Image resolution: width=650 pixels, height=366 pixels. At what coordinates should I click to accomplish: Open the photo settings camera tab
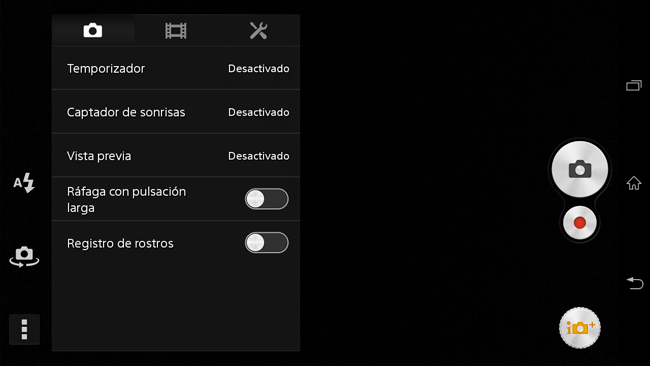point(93,30)
